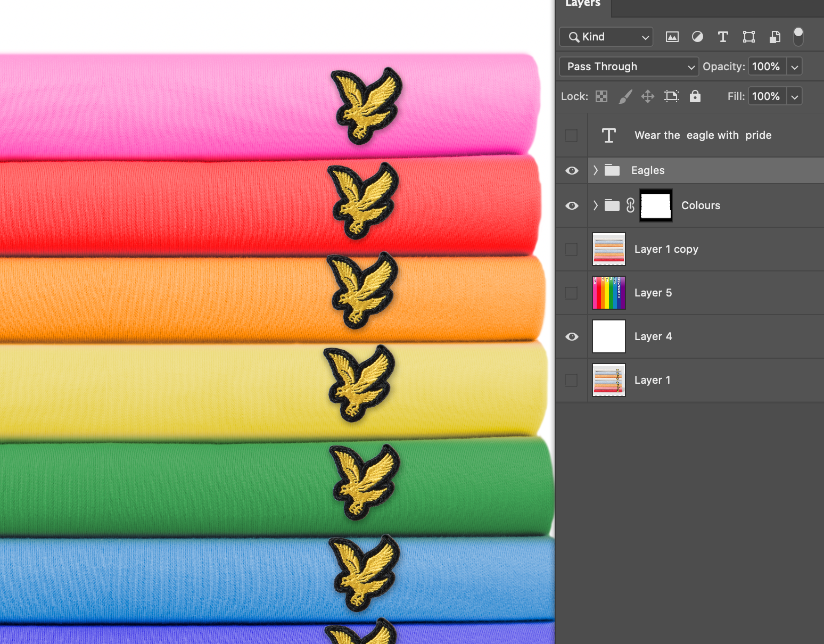Lock all padlock icon

click(x=695, y=96)
